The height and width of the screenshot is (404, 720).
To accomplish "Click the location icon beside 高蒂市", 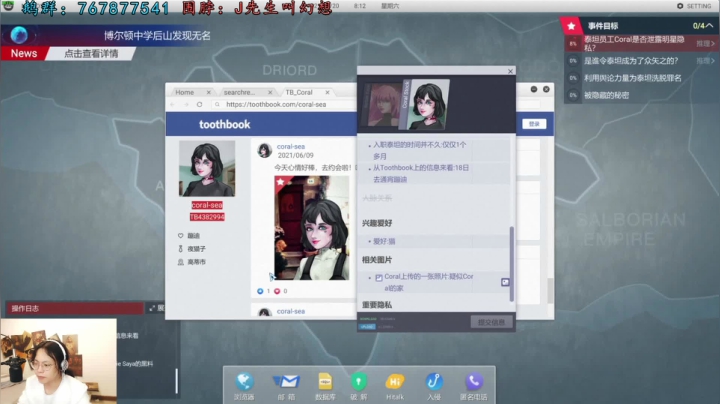I will (x=180, y=262).
